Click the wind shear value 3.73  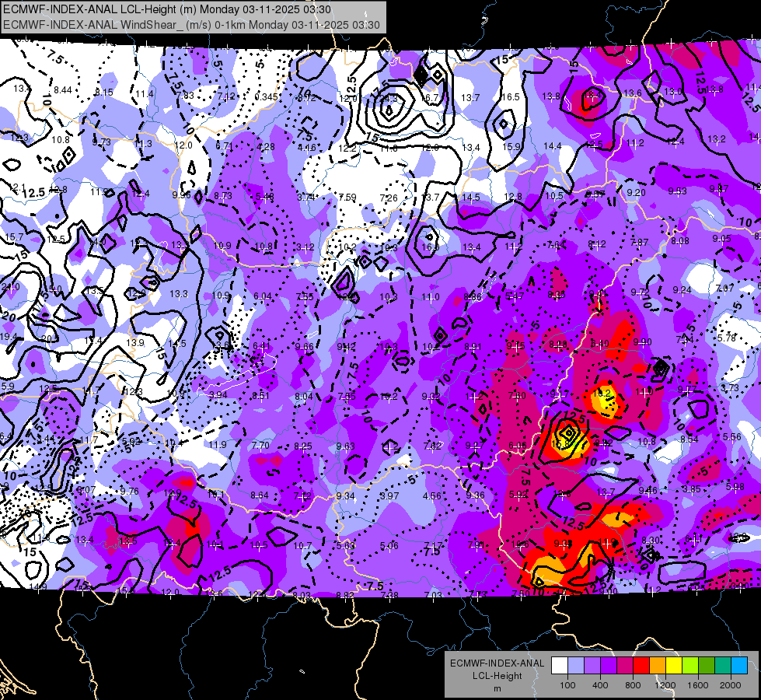(x=730, y=387)
